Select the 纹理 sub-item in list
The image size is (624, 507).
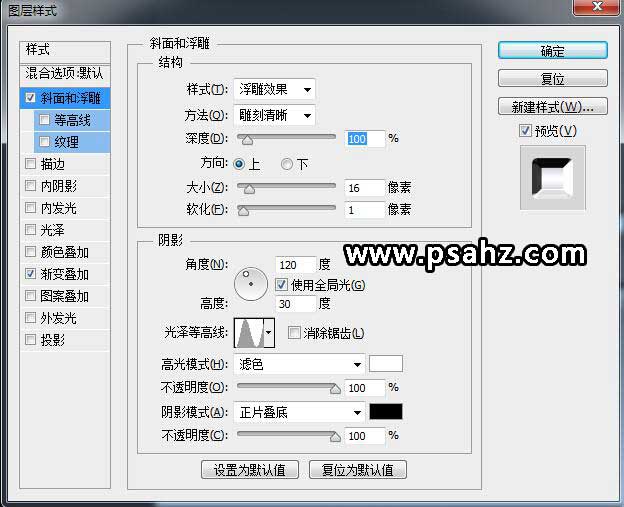pyautogui.click(x=66, y=142)
